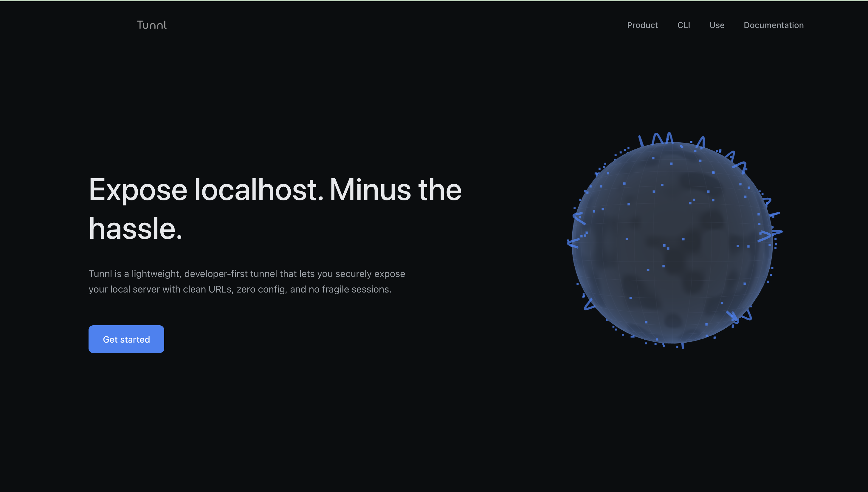Click CLI in the header navigation

683,25
